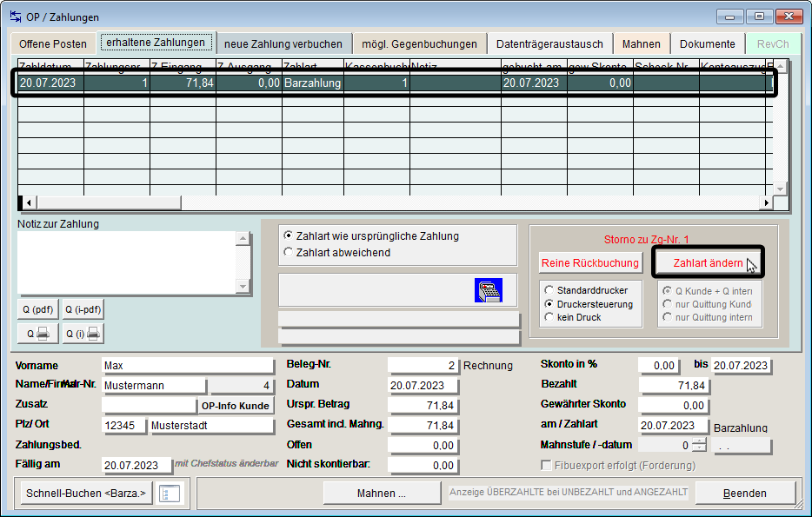Click Notiz scrollbar down arrow
812x517 pixels.
(x=243, y=286)
